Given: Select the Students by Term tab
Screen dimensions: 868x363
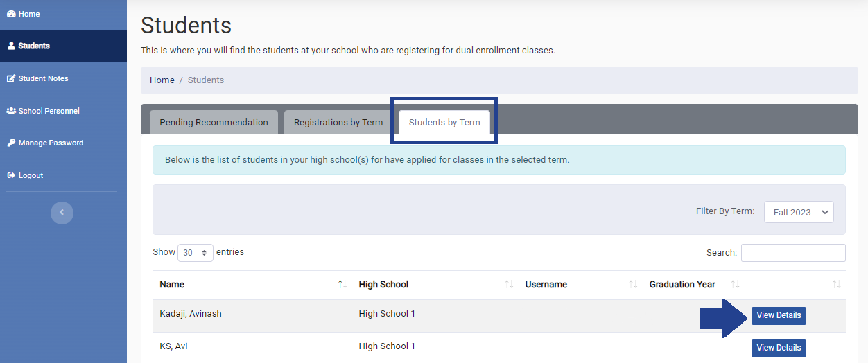Looking at the screenshot, I should 444,122.
